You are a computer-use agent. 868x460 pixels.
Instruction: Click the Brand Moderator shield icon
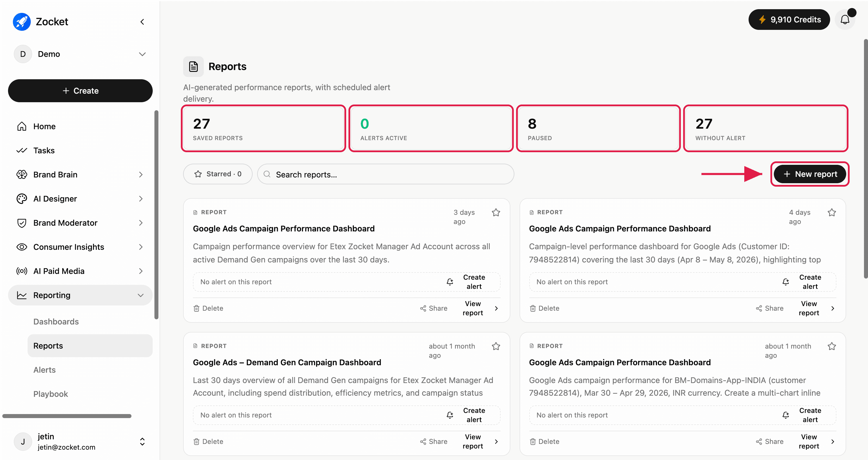tap(22, 223)
